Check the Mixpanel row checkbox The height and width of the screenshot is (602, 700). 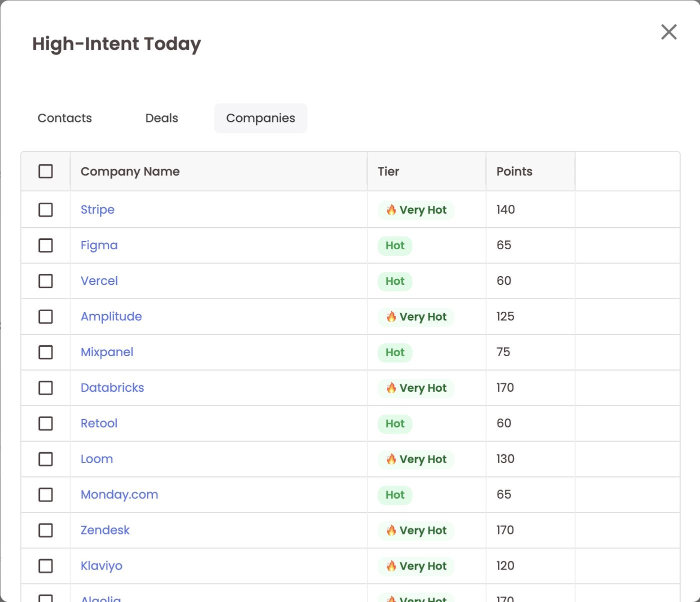pyautogui.click(x=45, y=352)
